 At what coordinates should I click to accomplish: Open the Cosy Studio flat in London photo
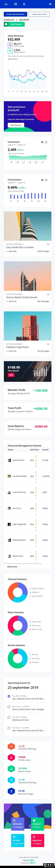pos(28,226)
